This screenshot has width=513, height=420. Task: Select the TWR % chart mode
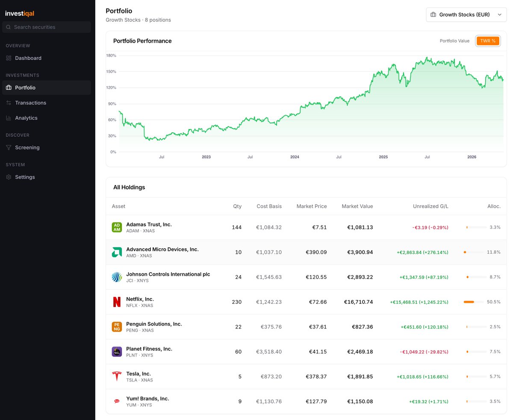tap(488, 41)
